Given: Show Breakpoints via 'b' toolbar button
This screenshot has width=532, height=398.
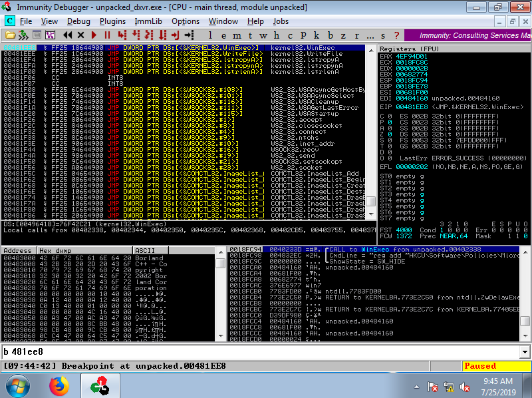Looking at the screenshot, I should (331, 35).
